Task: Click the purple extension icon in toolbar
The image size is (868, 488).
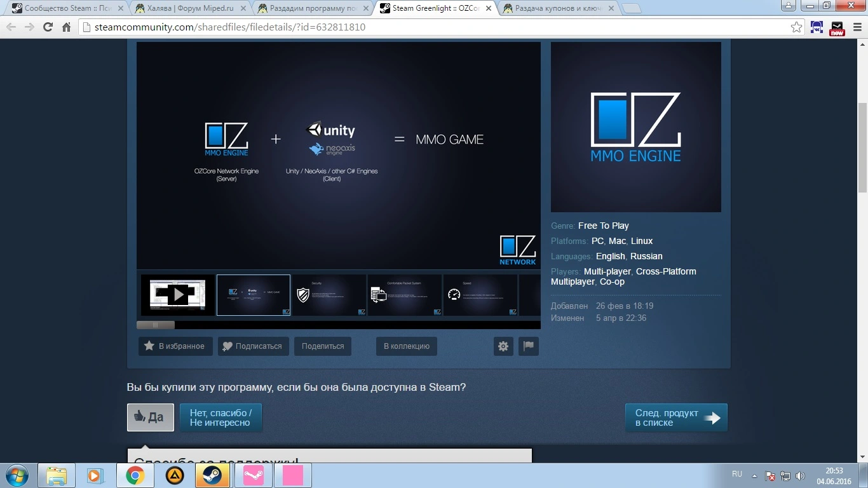Action: pyautogui.click(x=817, y=27)
